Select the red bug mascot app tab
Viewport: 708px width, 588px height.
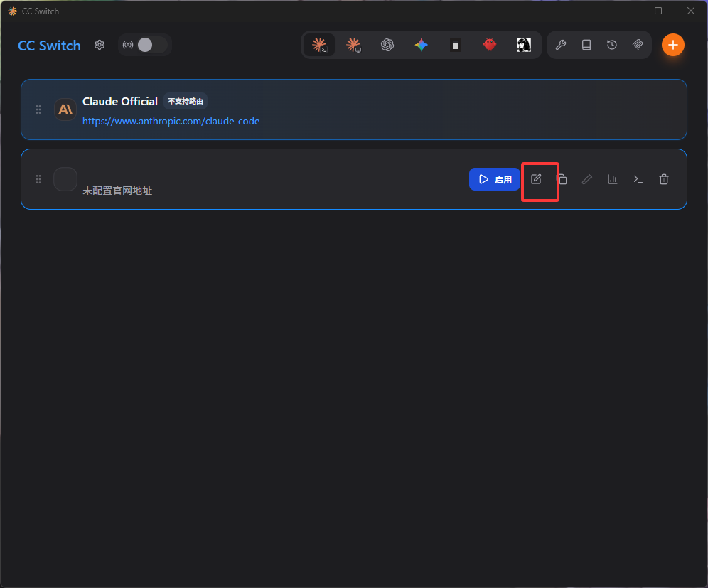[x=490, y=45]
